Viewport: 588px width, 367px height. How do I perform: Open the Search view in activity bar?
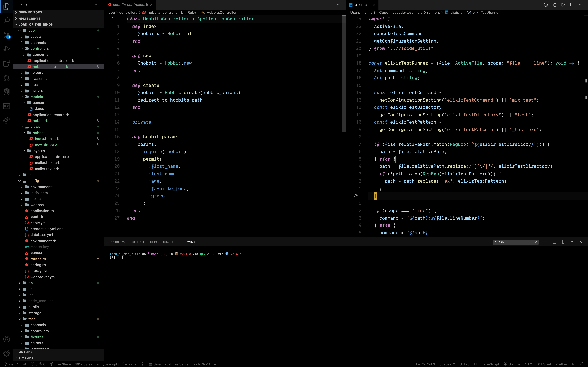(7, 20)
